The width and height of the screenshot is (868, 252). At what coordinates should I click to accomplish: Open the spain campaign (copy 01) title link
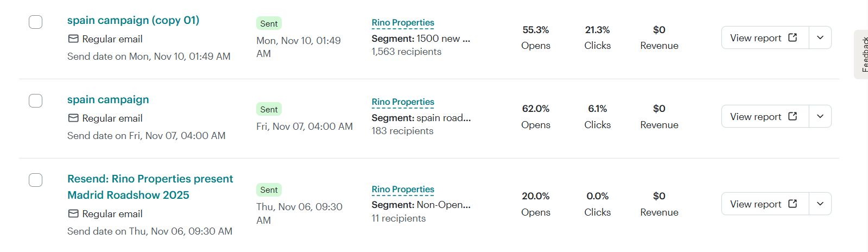click(x=133, y=21)
